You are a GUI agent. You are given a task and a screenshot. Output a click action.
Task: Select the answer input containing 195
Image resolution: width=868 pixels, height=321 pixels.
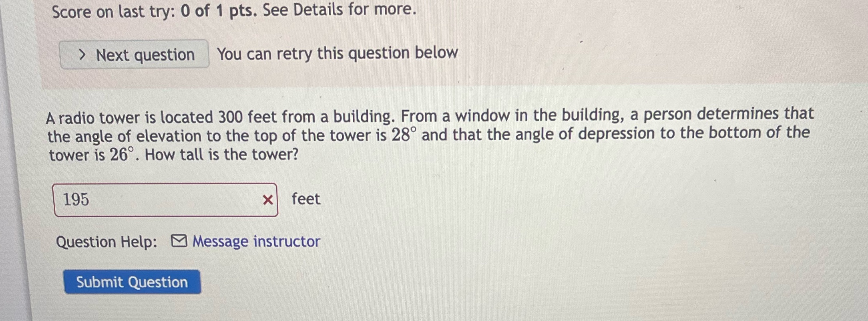click(160, 200)
